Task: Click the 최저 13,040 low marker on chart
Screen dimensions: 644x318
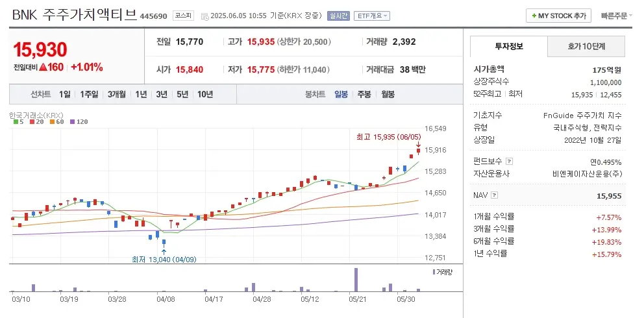Action: [164, 260]
